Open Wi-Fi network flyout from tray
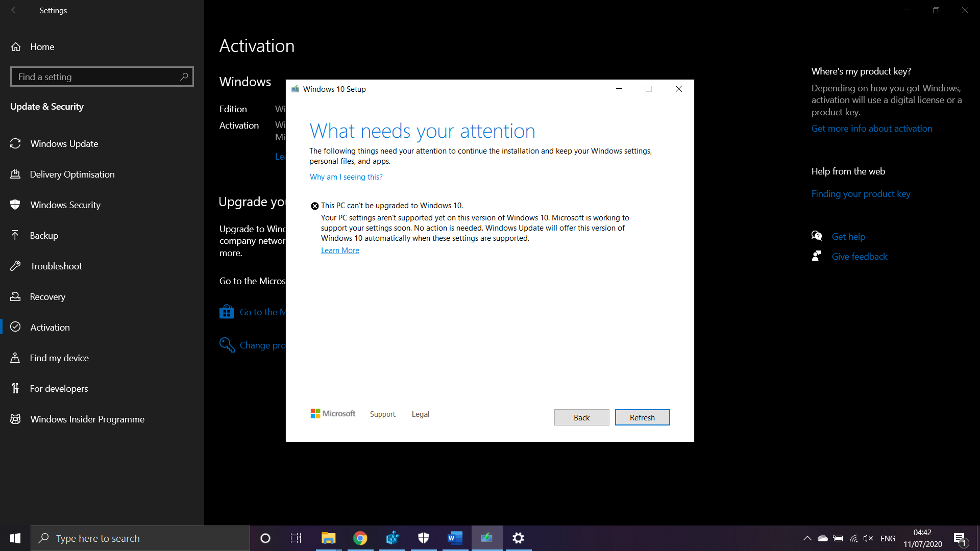 point(853,538)
